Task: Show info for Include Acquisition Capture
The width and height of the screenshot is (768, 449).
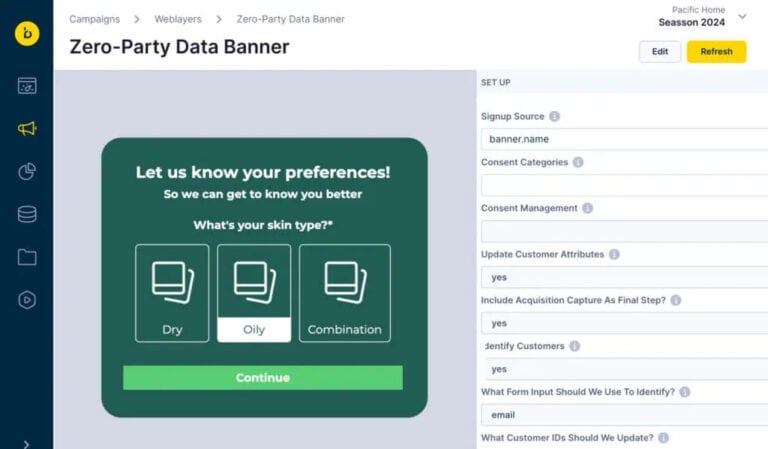Action: (x=676, y=300)
